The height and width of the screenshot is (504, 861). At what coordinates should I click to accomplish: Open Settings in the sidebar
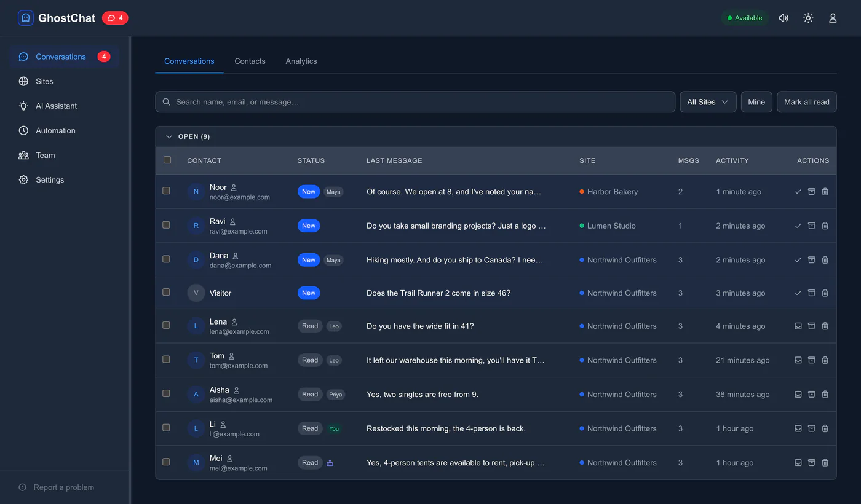(x=64, y=179)
